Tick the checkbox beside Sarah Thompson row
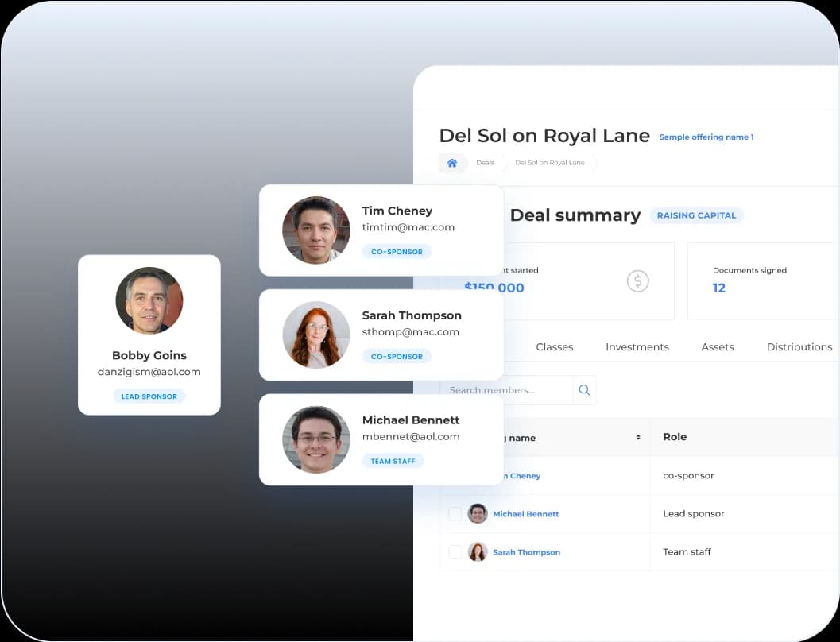 (x=455, y=552)
